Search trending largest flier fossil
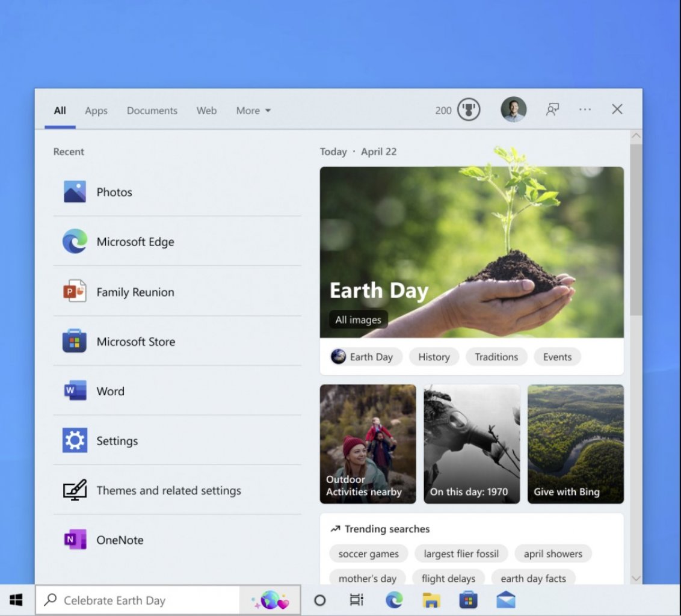The image size is (681, 616). 461,553
